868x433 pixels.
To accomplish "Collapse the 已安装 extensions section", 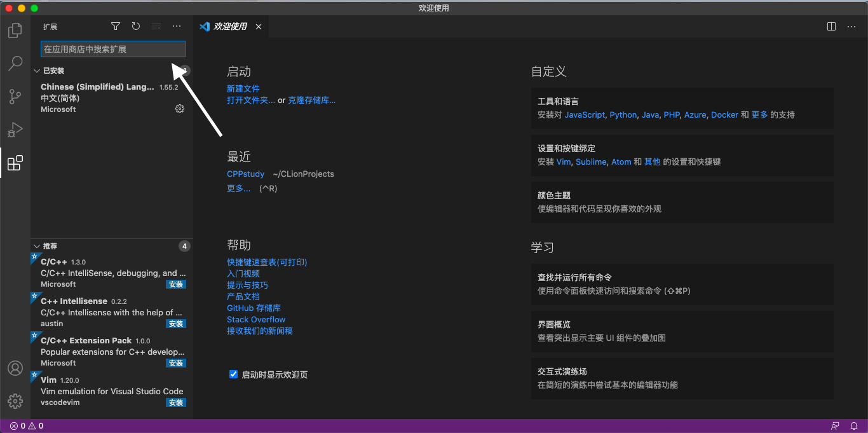I will (x=37, y=70).
